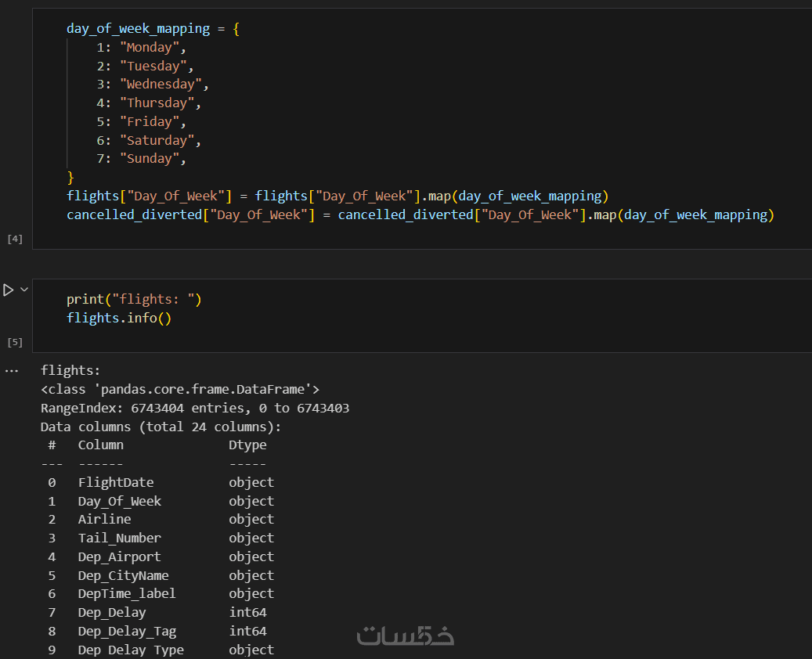Click the day_of_week_mapping variable definition
Image resolution: width=812 pixels, height=659 pixels.
(138, 29)
